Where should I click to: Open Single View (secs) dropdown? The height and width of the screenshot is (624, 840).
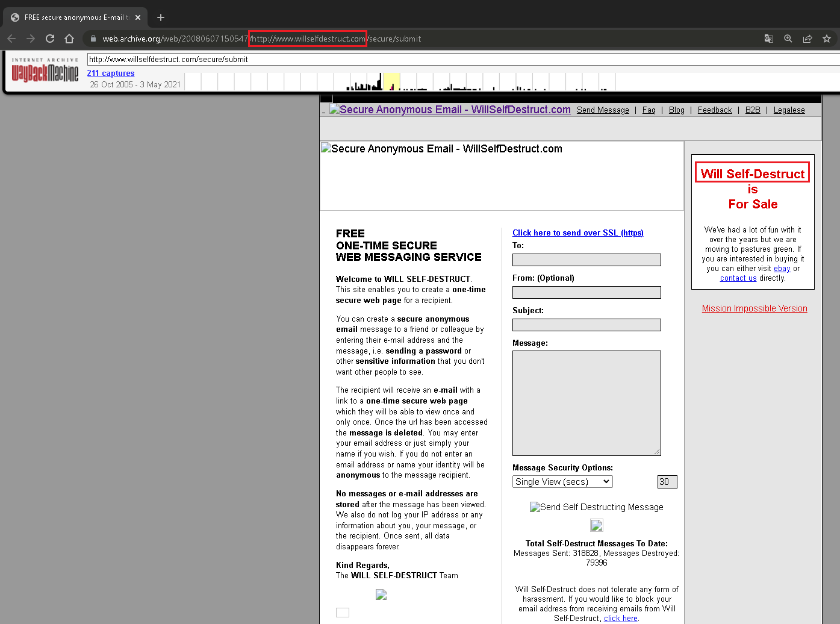point(563,482)
